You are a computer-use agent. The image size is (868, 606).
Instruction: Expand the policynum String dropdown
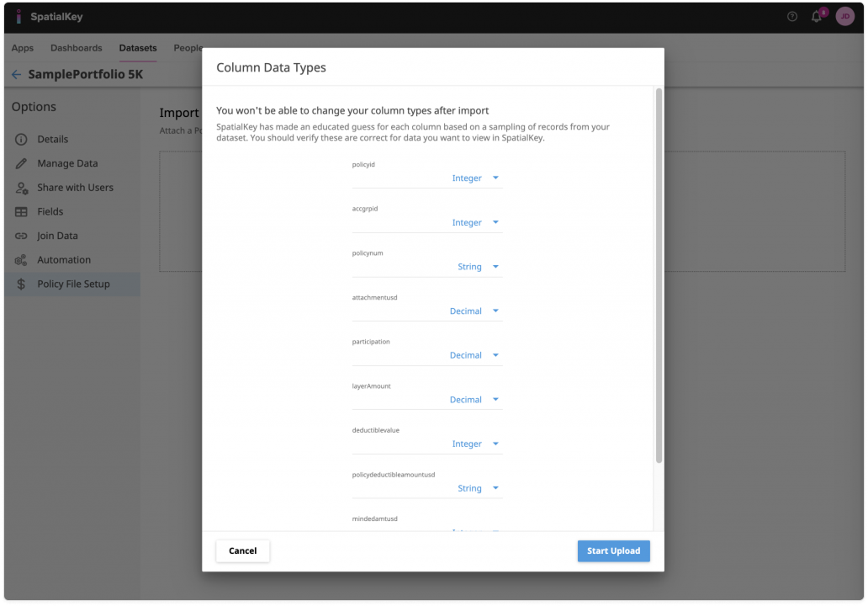(x=495, y=267)
